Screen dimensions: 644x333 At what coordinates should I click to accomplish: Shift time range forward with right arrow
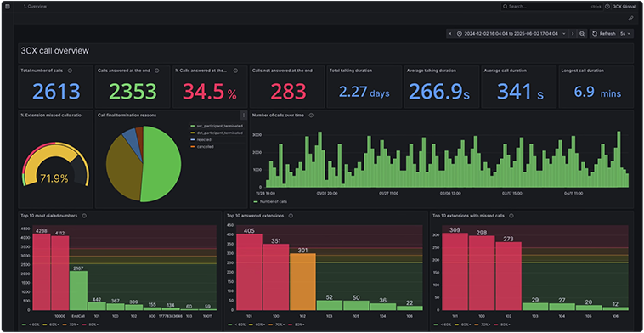tap(573, 34)
